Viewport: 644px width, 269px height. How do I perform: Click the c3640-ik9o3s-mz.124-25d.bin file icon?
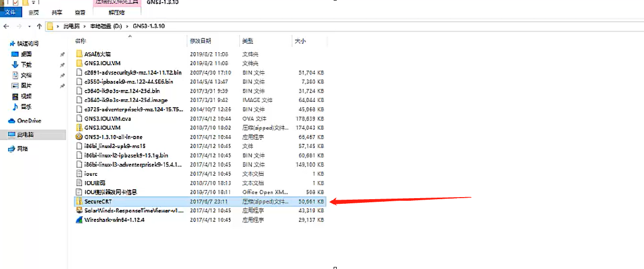click(79, 91)
